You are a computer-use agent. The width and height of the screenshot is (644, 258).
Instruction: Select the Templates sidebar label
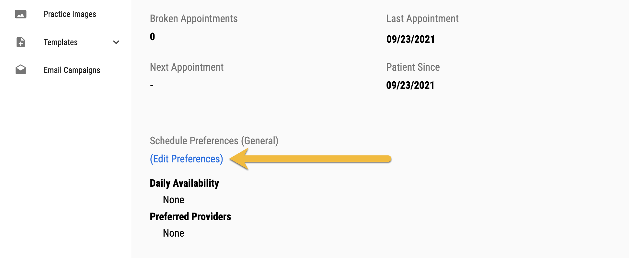coord(61,42)
